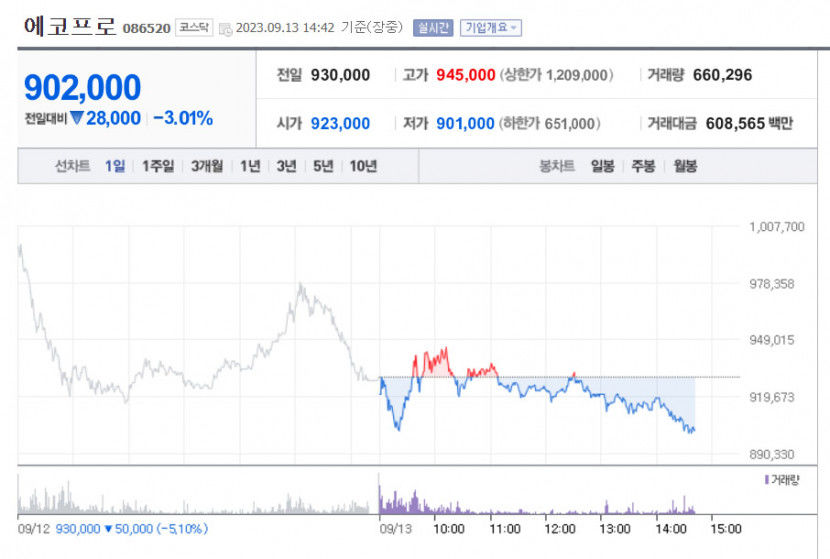Click the 상한가 1,209,000 text
The image size is (830, 559).
tap(557, 75)
